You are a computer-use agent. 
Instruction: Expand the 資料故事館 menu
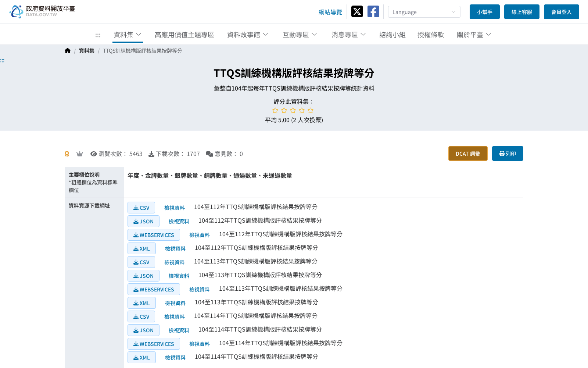[248, 35]
